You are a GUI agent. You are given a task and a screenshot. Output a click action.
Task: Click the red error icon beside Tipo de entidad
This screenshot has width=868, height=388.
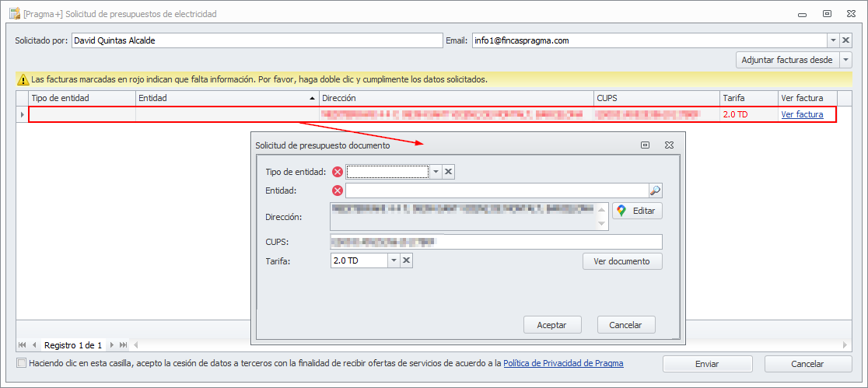[337, 172]
